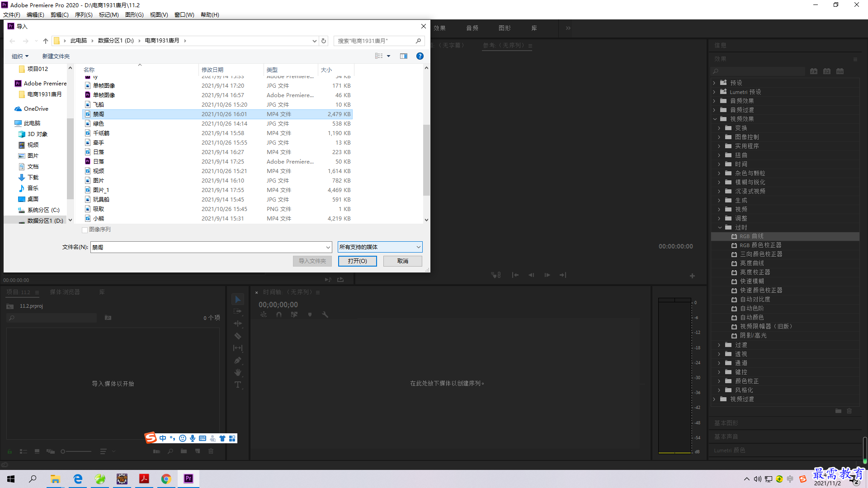Switch to 音频 workspace tab

(472, 28)
